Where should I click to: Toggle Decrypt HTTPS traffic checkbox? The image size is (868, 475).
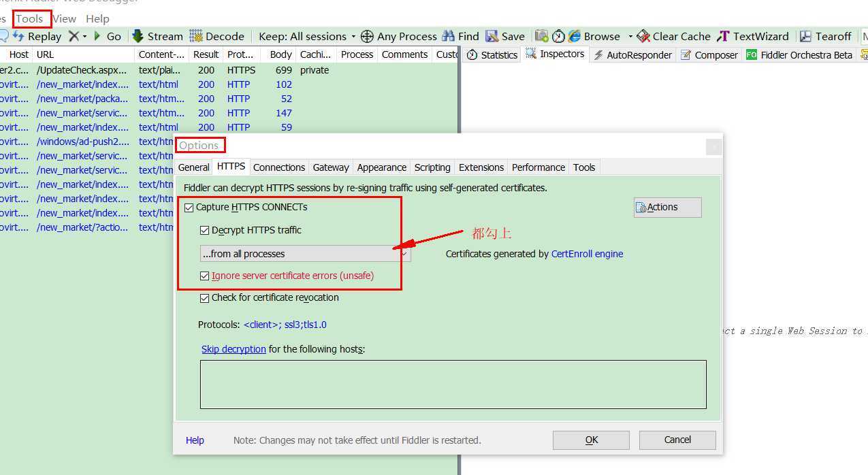(x=204, y=230)
